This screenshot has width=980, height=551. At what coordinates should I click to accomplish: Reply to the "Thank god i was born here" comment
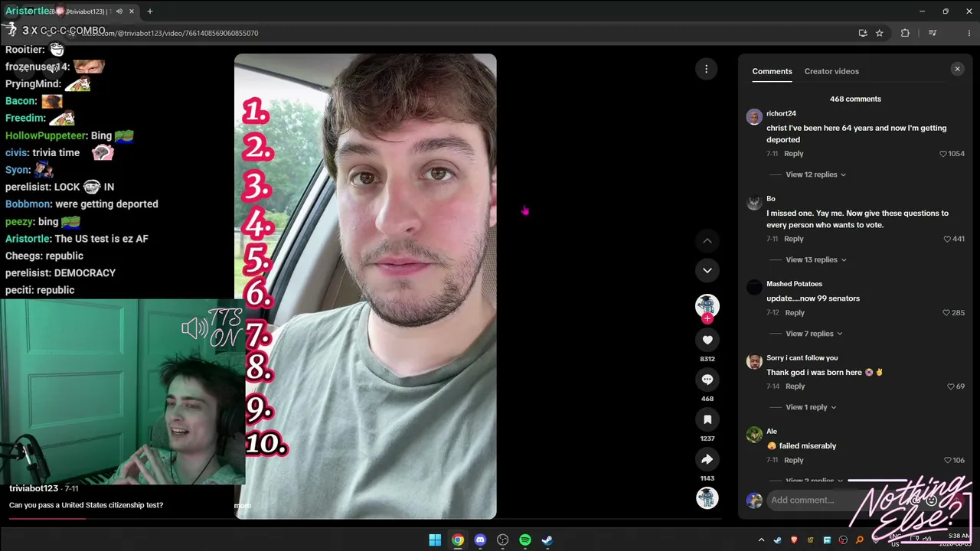(795, 386)
